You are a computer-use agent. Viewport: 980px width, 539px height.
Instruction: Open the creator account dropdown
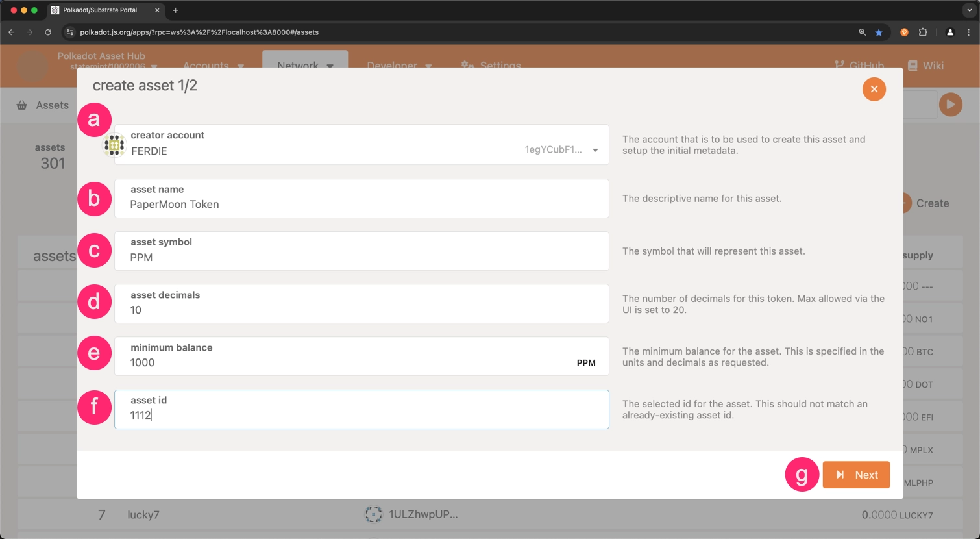(x=594, y=150)
